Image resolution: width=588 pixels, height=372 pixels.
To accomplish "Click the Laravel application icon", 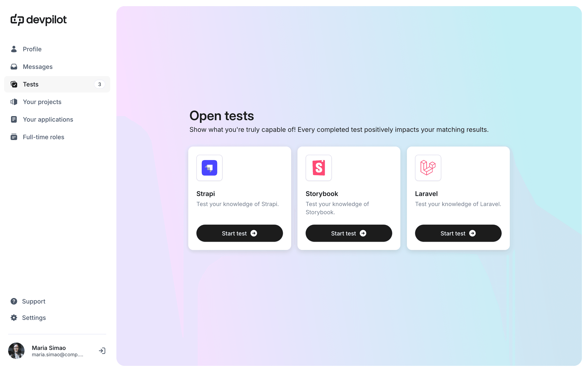I will coord(428,167).
